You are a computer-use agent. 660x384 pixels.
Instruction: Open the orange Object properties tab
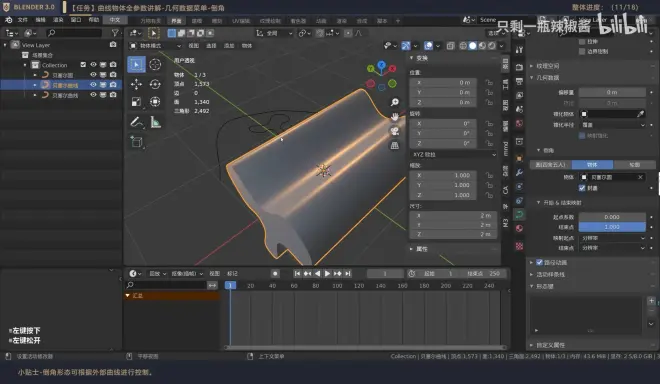pos(519,159)
